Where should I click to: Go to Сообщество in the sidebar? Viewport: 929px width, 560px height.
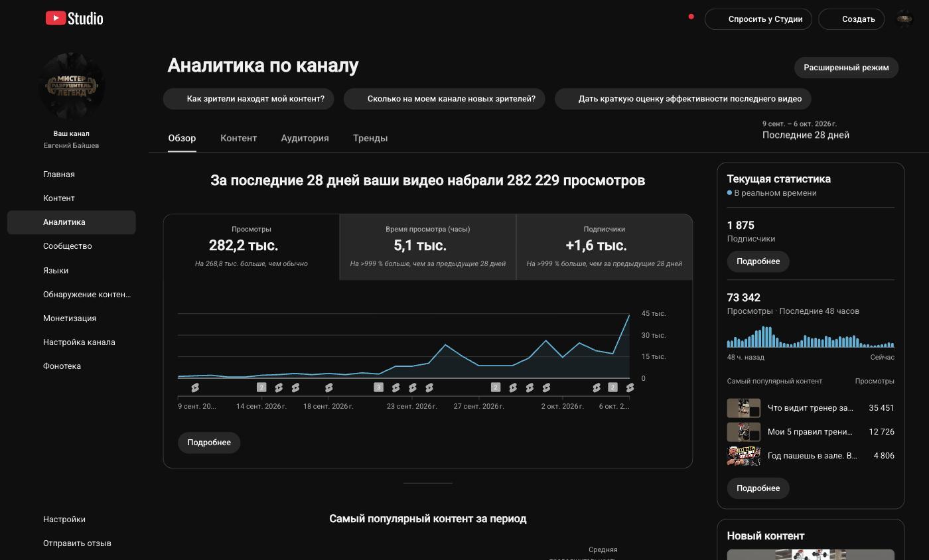[x=72, y=246]
